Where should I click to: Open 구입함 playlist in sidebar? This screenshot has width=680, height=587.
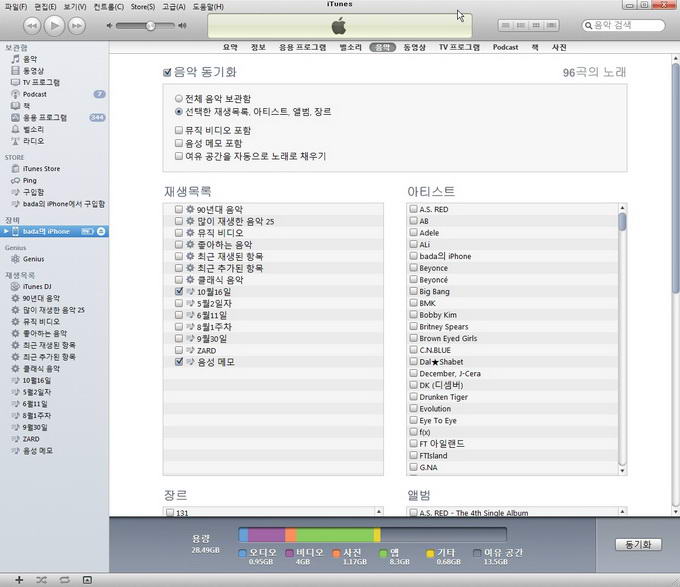point(33,192)
